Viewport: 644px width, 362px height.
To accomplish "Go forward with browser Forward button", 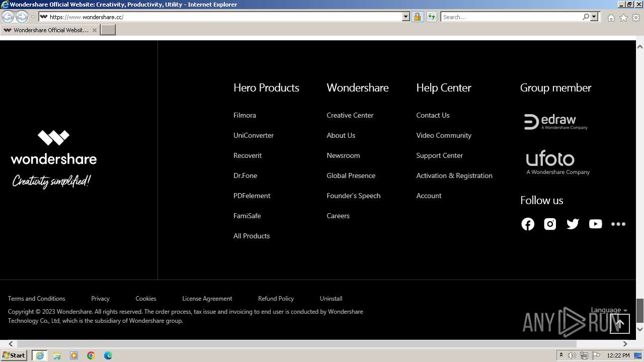I will (x=22, y=17).
